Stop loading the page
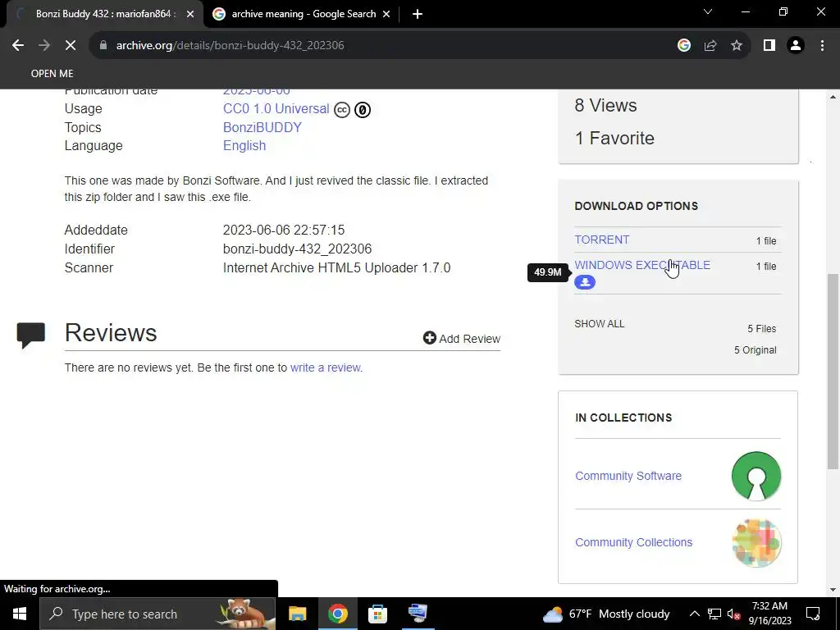Image resolution: width=840 pixels, height=630 pixels. tap(71, 46)
